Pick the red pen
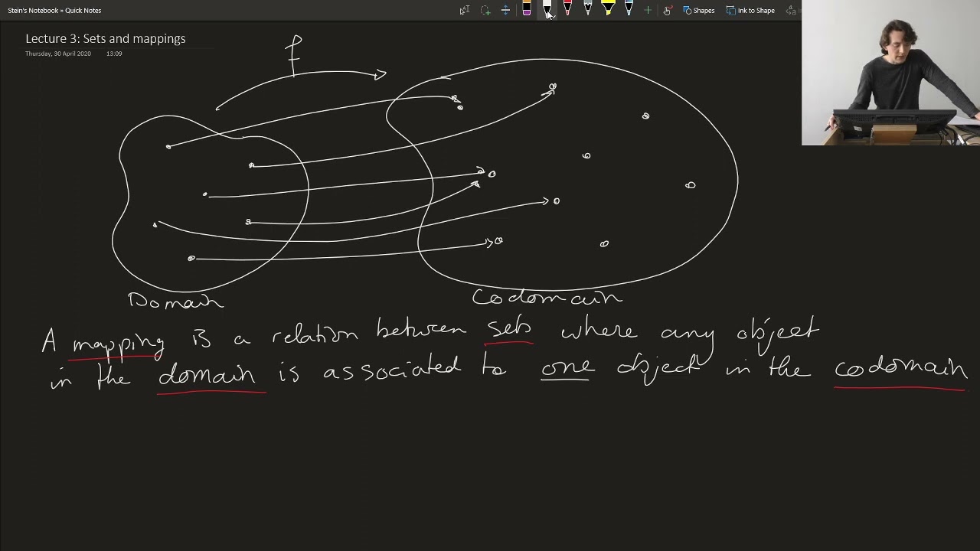Viewport: 980px width, 551px height. 567,9
